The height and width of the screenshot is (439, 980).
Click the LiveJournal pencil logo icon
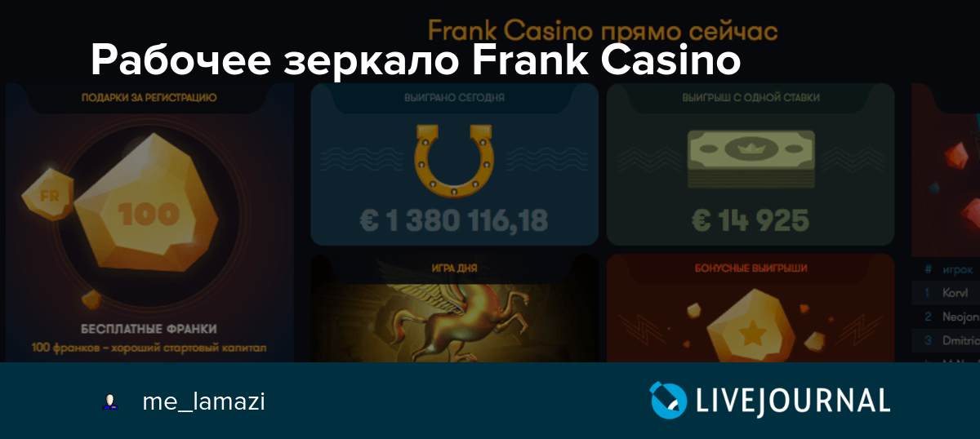point(667,401)
